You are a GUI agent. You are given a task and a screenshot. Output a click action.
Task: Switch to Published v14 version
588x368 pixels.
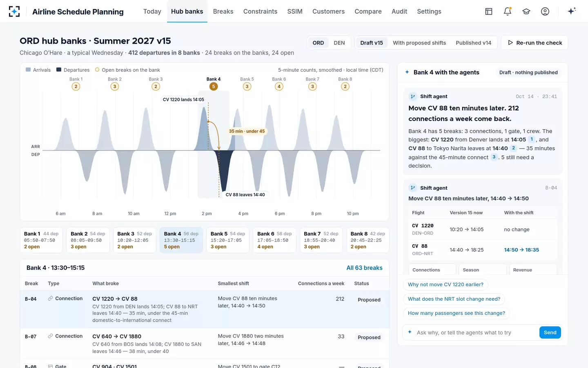473,43
